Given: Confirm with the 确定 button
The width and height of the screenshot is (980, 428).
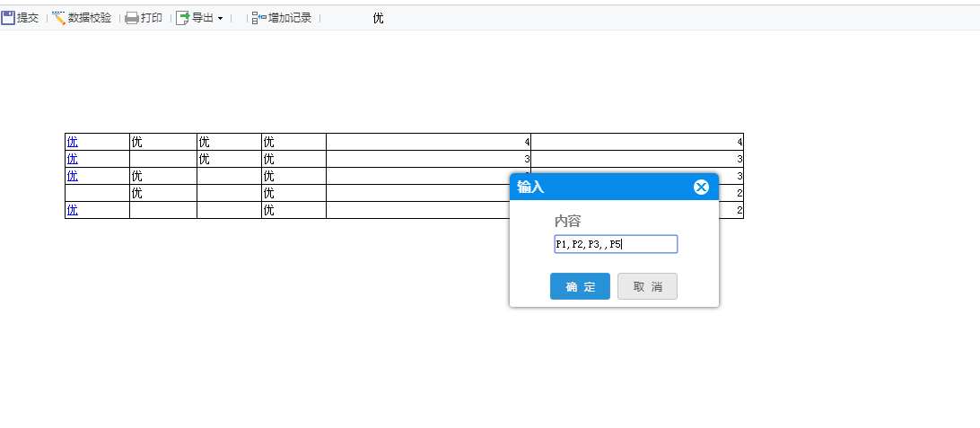Looking at the screenshot, I should click(x=580, y=286).
